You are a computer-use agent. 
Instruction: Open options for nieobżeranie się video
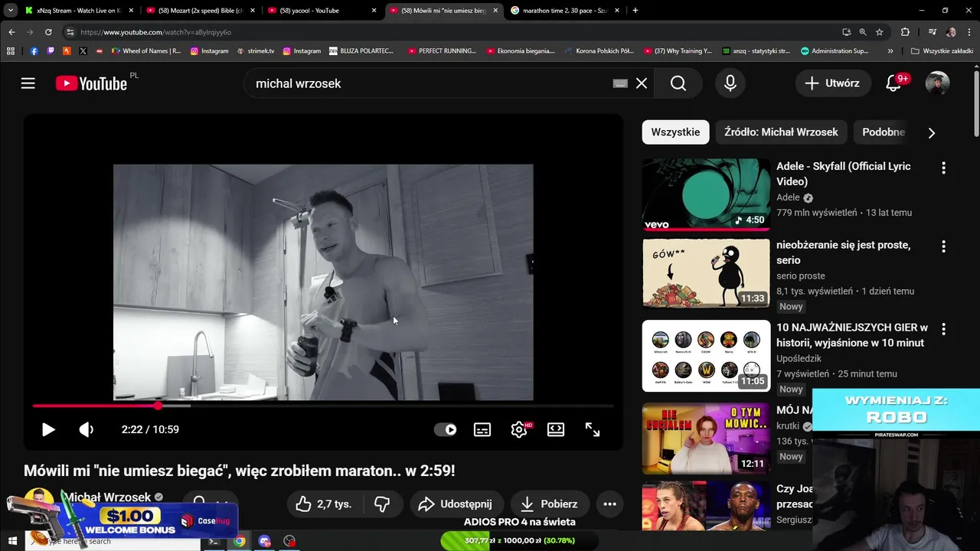click(x=943, y=246)
